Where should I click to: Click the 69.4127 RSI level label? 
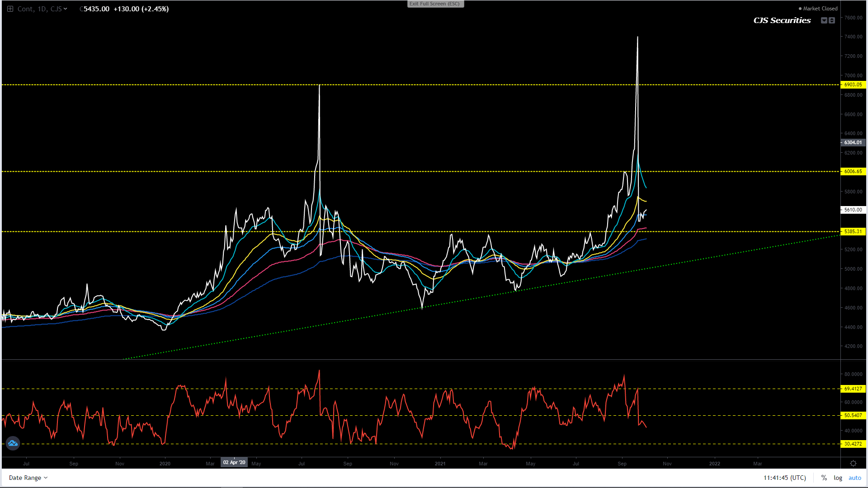point(853,389)
